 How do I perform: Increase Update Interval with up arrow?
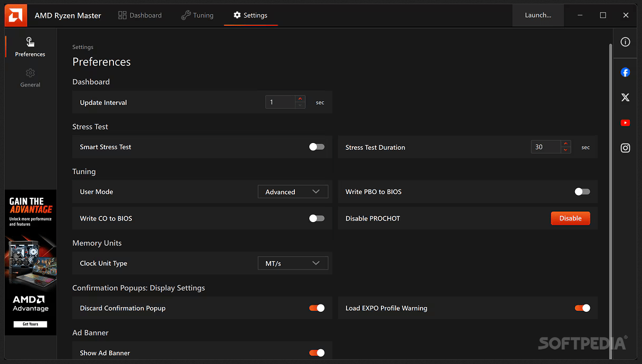point(300,99)
